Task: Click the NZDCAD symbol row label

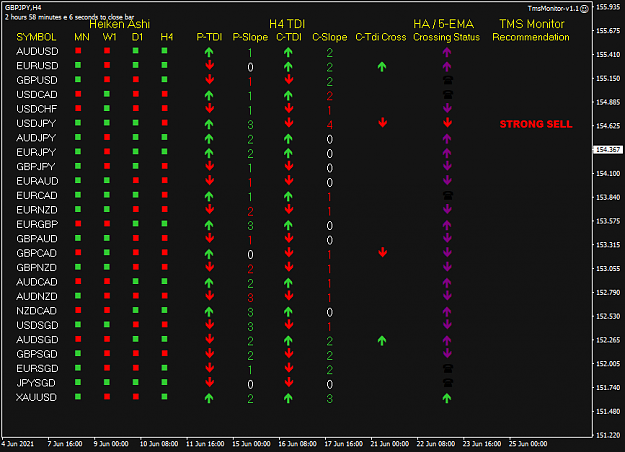Action: tap(36, 311)
